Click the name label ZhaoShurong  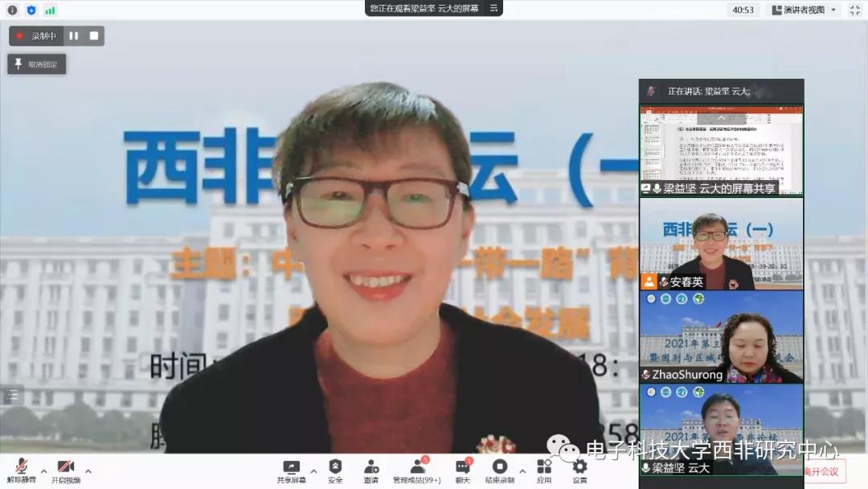(687, 375)
